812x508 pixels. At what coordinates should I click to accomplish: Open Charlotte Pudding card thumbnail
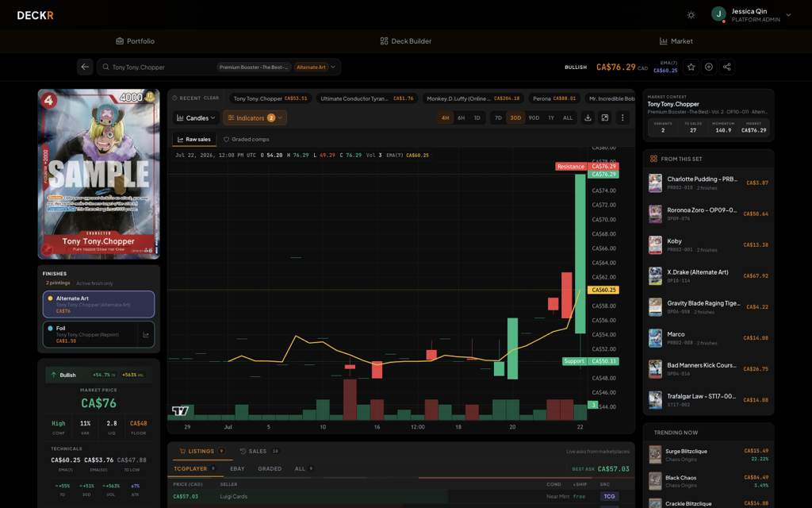(x=655, y=183)
